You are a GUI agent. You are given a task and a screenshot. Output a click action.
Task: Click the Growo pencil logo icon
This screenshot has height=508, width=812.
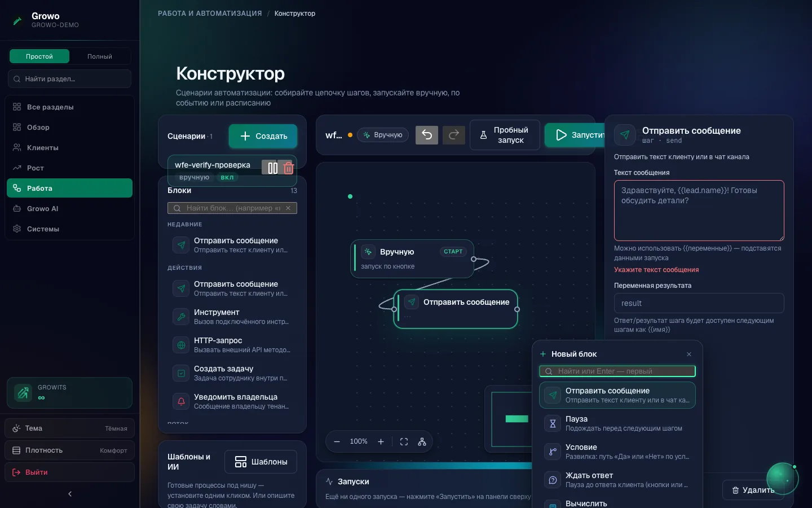tap(17, 20)
